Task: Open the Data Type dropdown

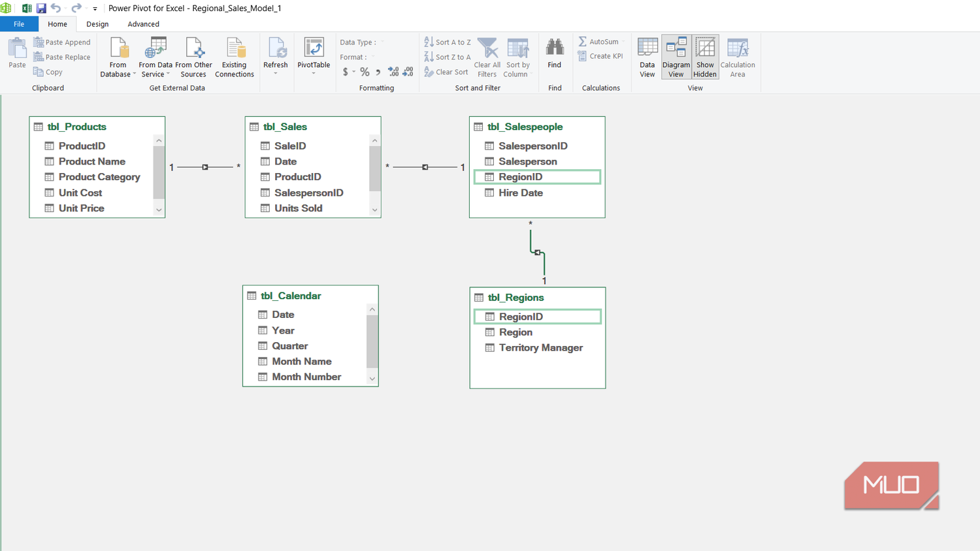Action: tap(361, 42)
